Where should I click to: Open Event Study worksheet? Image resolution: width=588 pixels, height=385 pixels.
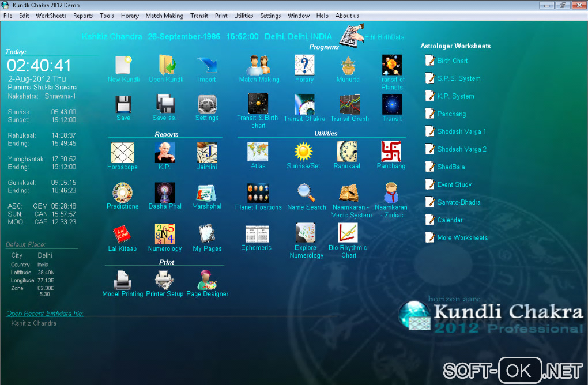454,184
